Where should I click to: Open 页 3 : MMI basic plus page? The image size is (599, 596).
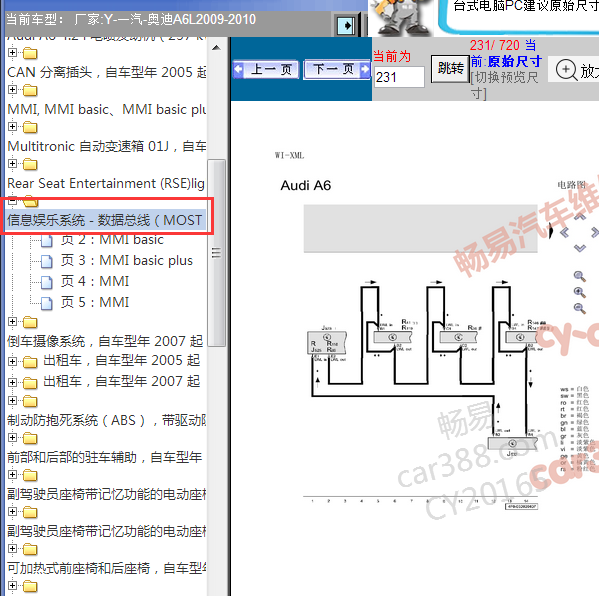click(x=126, y=261)
